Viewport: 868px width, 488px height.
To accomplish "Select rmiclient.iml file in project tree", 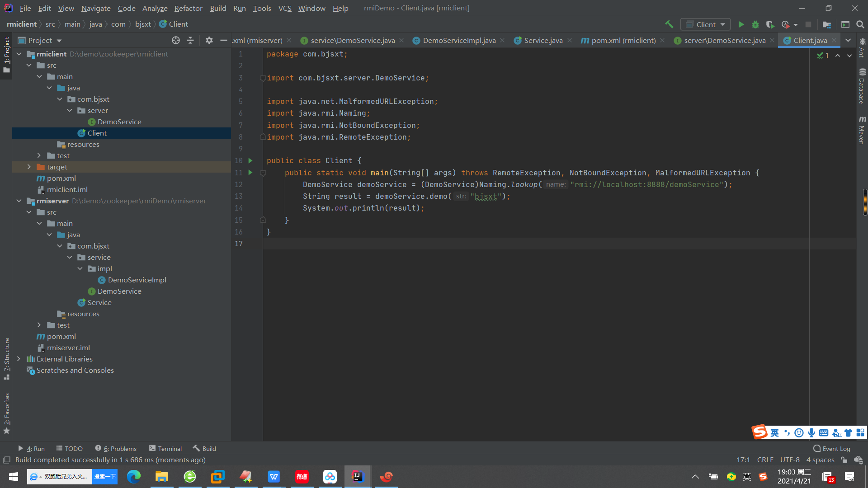I will point(67,189).
